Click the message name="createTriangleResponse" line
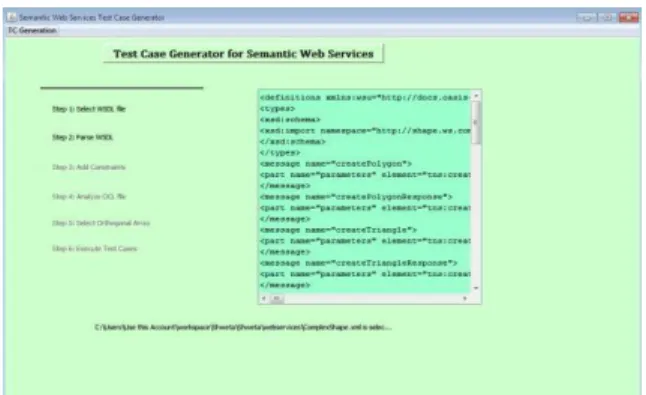This screenshot has width=646, height=395. (359, 263)
